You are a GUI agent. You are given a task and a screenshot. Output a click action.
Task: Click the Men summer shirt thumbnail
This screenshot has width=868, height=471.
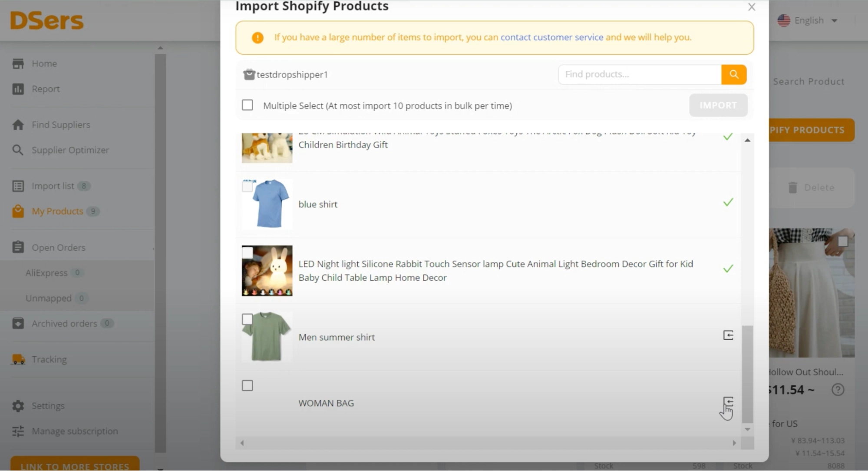pos(267,337)
